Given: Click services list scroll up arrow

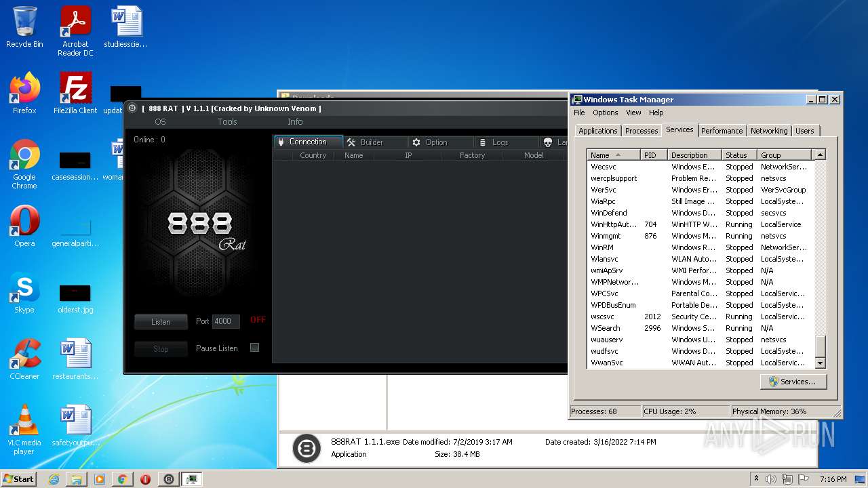Looking at the screenshot, I should pyautogui.click(x=820, y=155).
